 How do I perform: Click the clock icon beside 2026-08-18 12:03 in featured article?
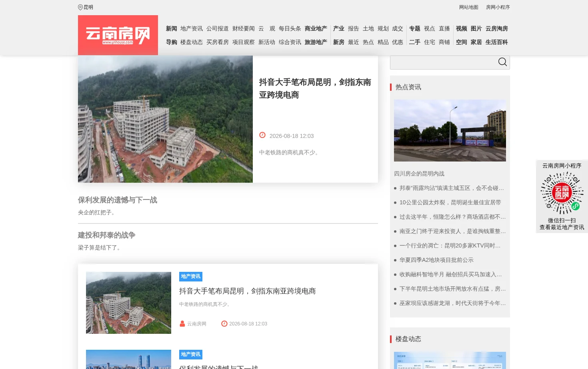point(262,135)
